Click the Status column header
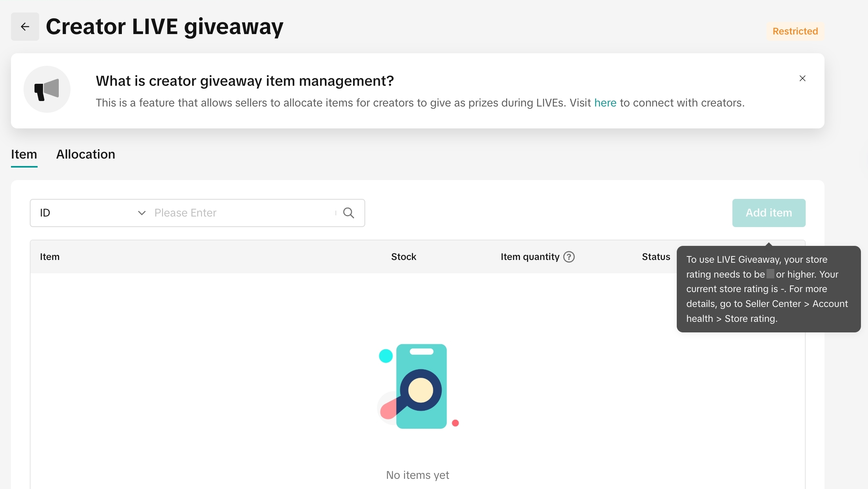This screenshot has height=489, width=868. [656, 257]
